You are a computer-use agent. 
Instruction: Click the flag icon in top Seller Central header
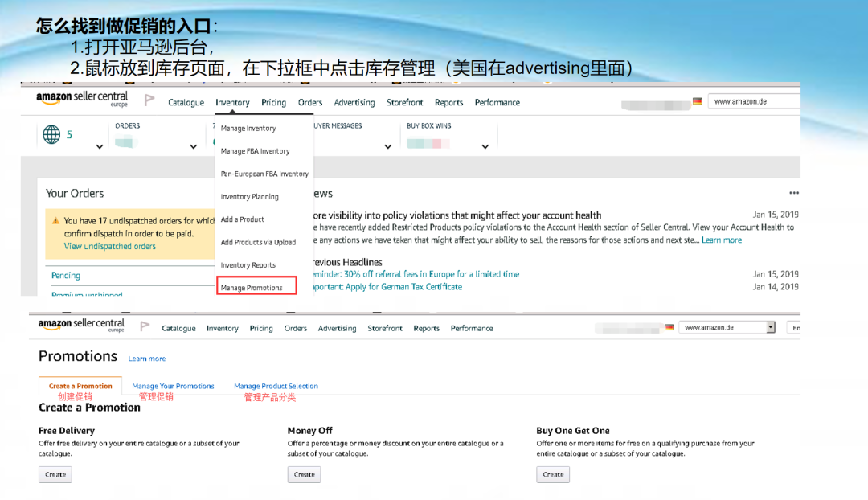[x=149, y=100]
